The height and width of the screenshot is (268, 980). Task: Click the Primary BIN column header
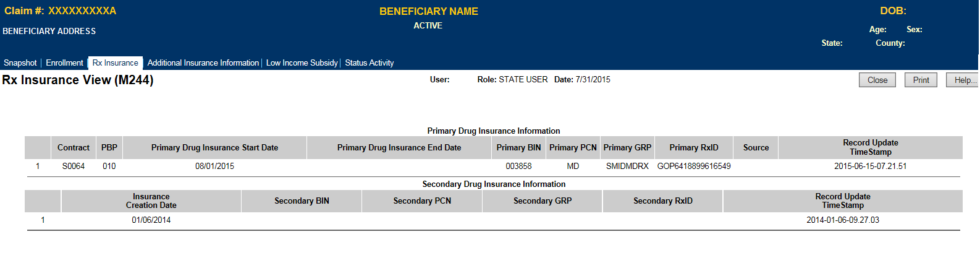[x=518, y=147]
